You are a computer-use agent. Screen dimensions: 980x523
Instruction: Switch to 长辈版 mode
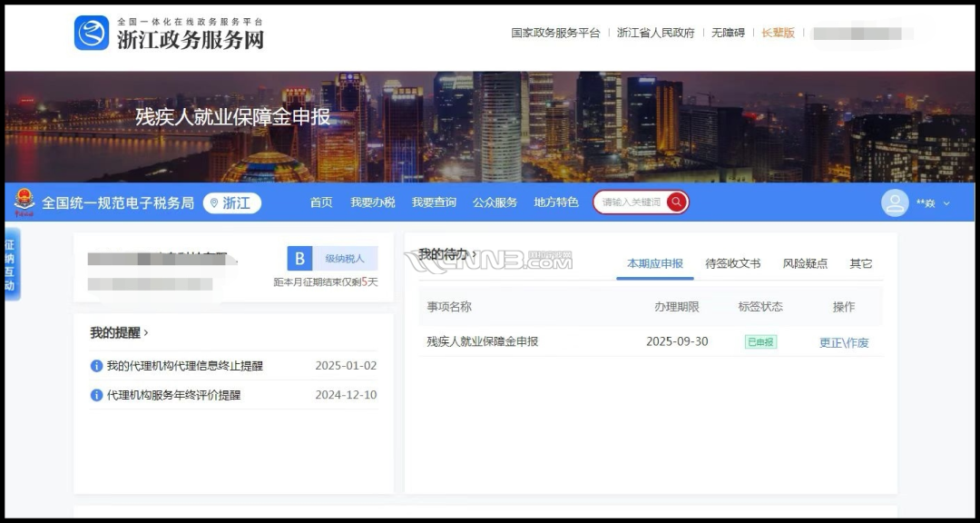(778, 33)
